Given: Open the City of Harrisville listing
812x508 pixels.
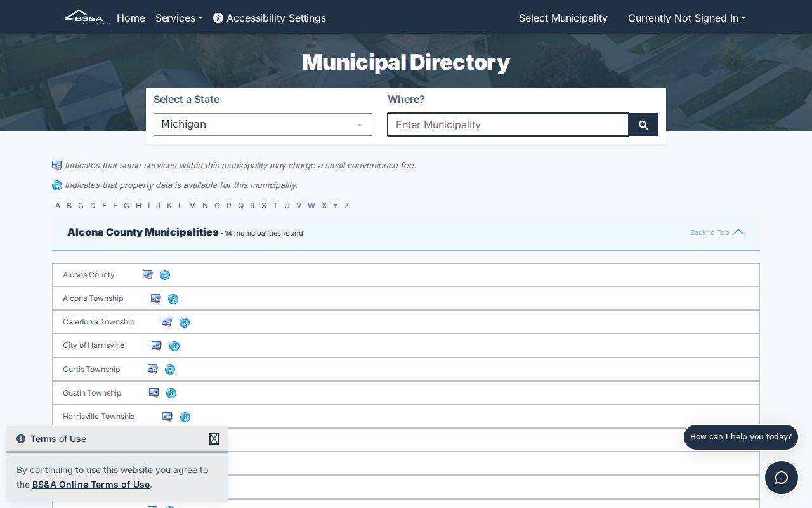Looking at the screenshot, I should [x=94, y=345].
